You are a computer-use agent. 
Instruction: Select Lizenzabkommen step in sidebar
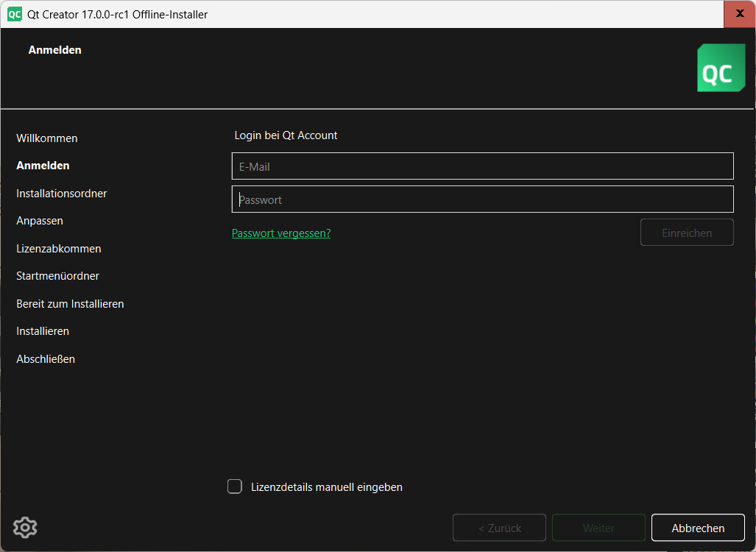[59, 249]
